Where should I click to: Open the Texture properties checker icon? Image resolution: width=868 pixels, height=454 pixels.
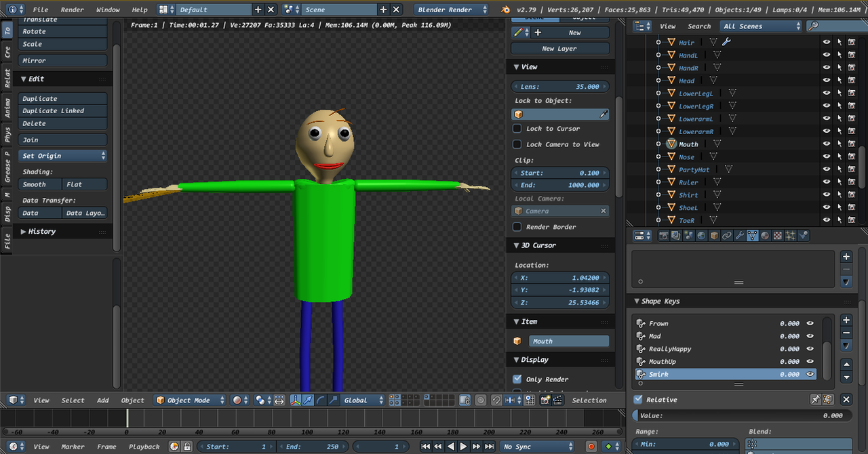(778, 236)
